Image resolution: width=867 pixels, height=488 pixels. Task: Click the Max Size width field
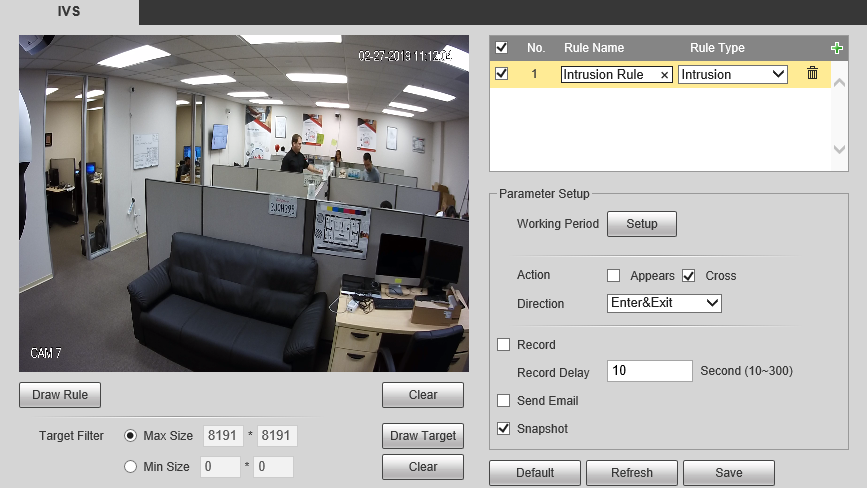click(x=223, y=435)
